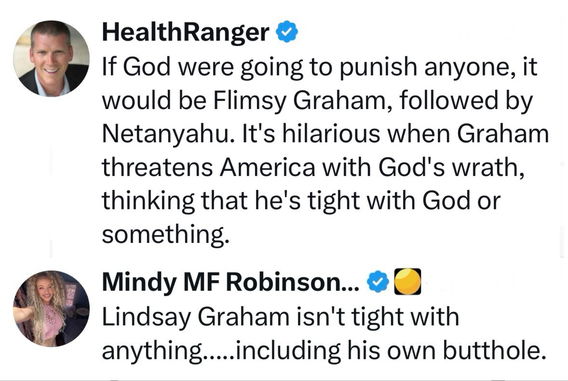
Task: Click the word Lindsay in Mindy's reply
Action: pyautogui.click(x=146, y=318)
